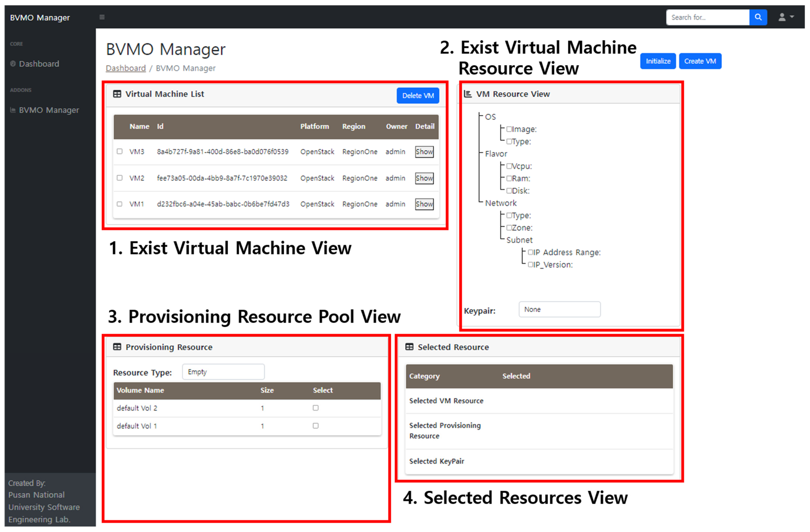The image size is (810, 532).
Task: Click the Provisioning Resource table icon
Action: point(117,347)
